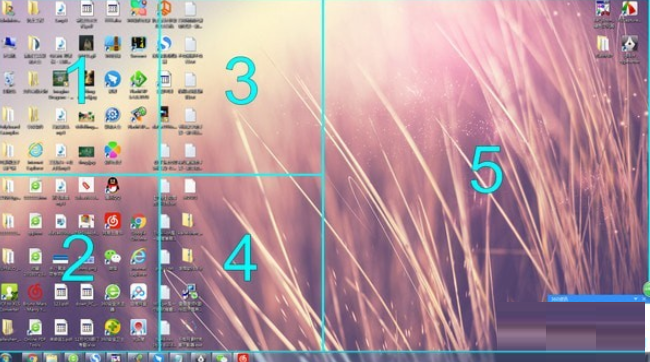Open the dark portrait image file thumbnail
The width and height of the screenshot is (650, 362).
tap(86, 43)
